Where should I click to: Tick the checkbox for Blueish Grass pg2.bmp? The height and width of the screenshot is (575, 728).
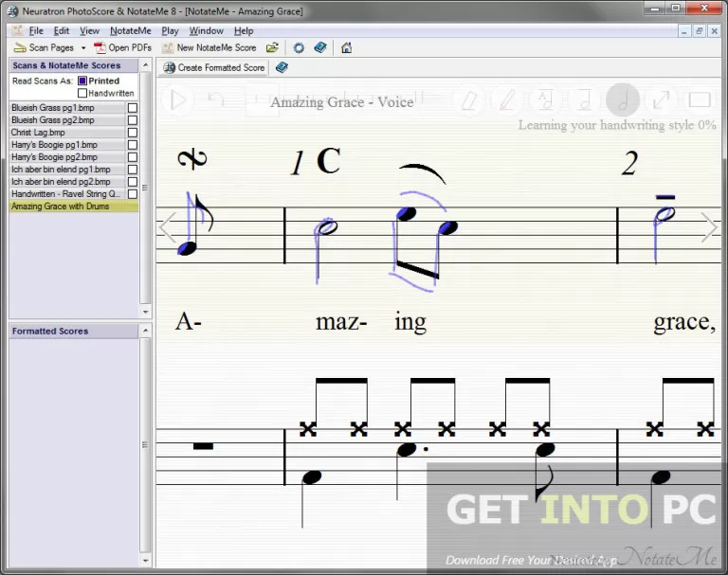(133, 120)
